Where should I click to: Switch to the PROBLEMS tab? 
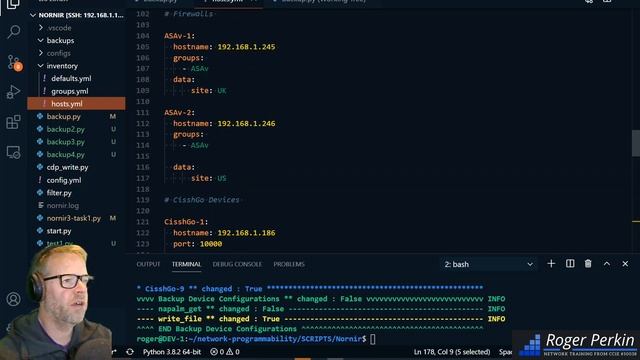(289, 264)
